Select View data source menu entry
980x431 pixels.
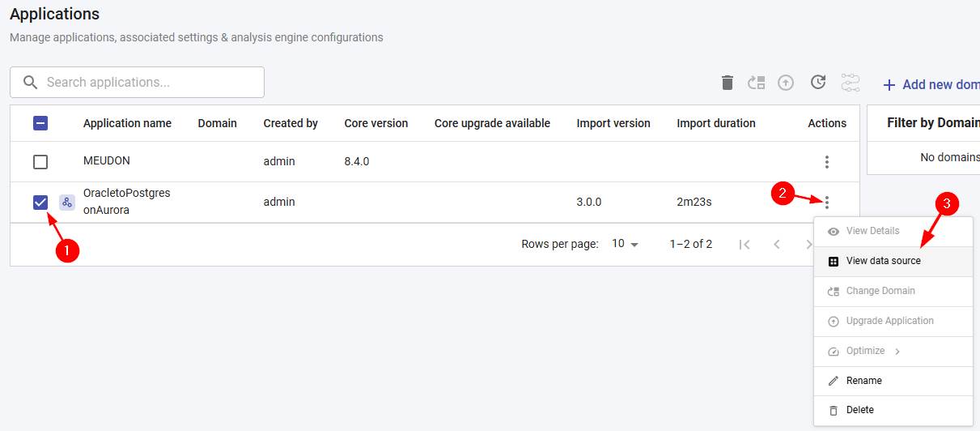click(x=883, y=261)
